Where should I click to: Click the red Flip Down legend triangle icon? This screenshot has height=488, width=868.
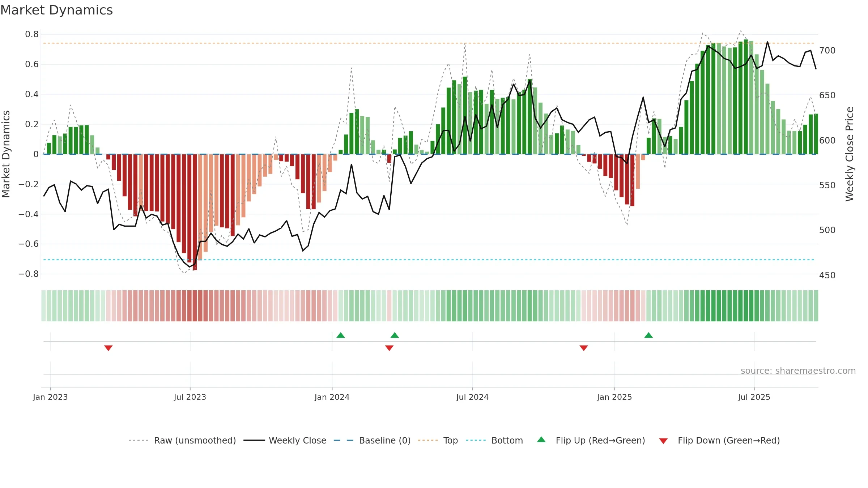coord(663,441)
